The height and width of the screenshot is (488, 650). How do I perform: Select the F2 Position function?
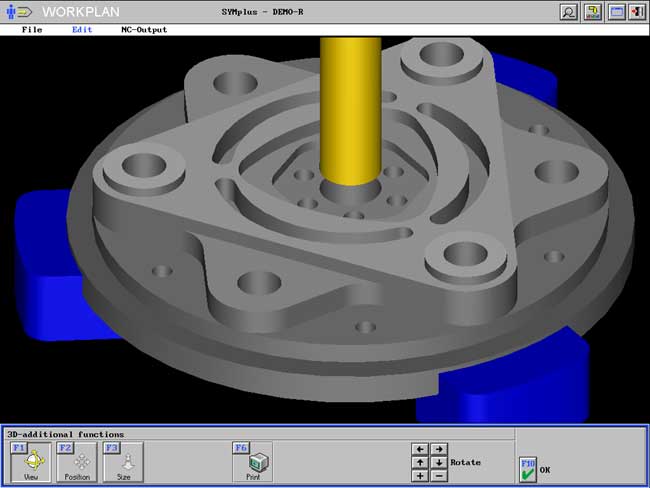click(x=76, y=463)
